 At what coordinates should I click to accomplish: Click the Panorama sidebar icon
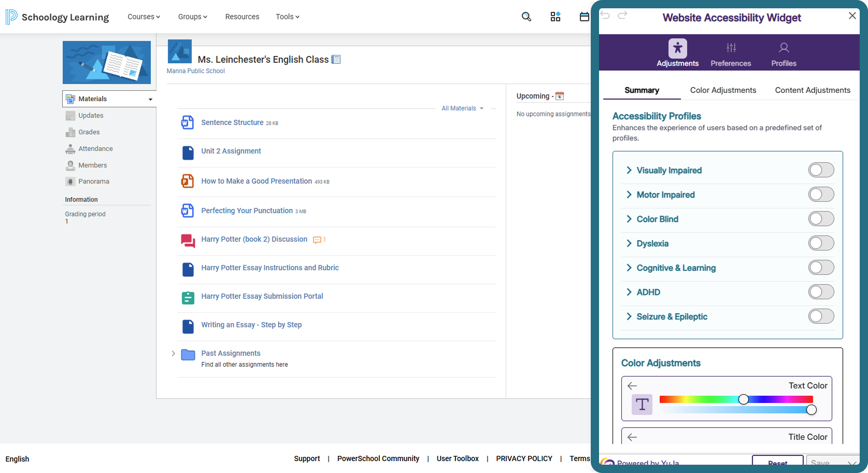point(70,182)
